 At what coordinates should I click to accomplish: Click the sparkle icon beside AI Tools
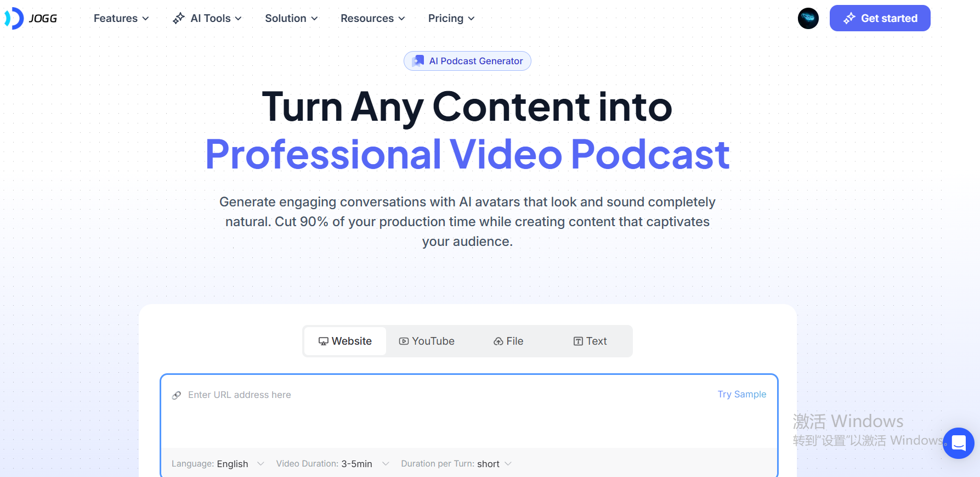point(178,18)
